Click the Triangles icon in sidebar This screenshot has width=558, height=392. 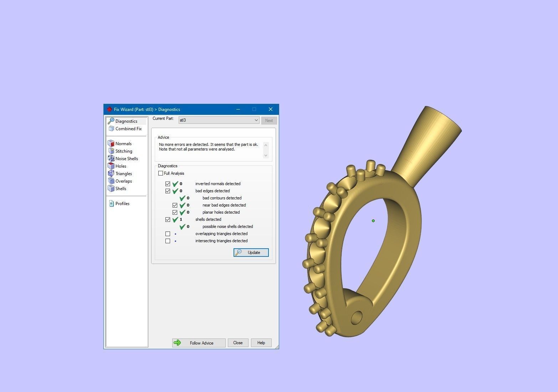pos(111,174)
